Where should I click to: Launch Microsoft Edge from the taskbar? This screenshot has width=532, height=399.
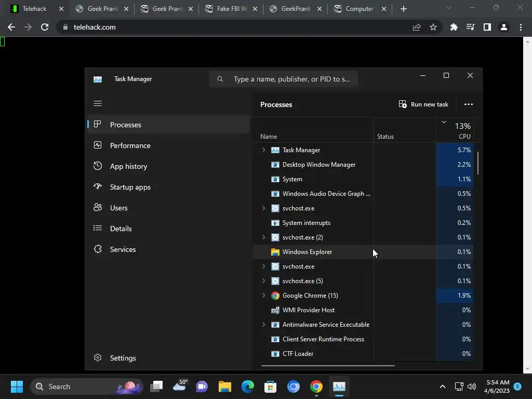[x=248, y=387]
